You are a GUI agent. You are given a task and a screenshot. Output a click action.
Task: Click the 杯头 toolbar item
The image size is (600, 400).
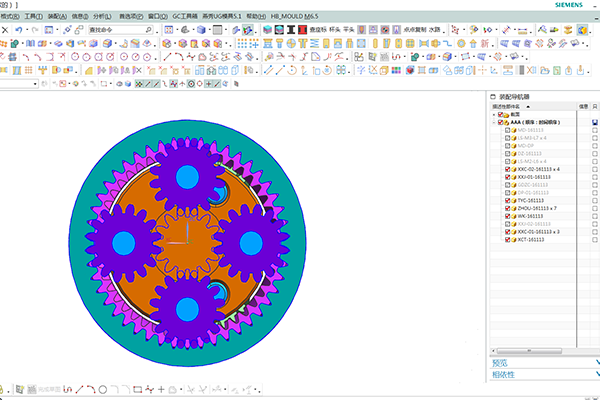(335, 30)
